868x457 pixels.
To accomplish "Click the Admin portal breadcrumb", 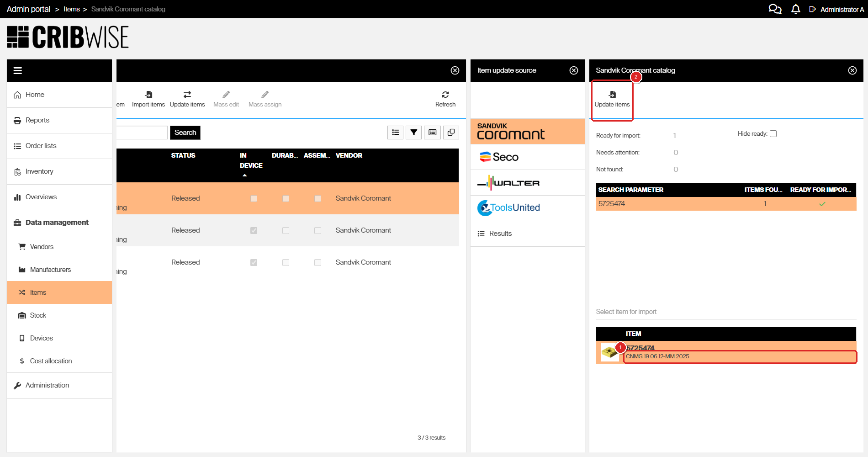I will coord(28,9).
